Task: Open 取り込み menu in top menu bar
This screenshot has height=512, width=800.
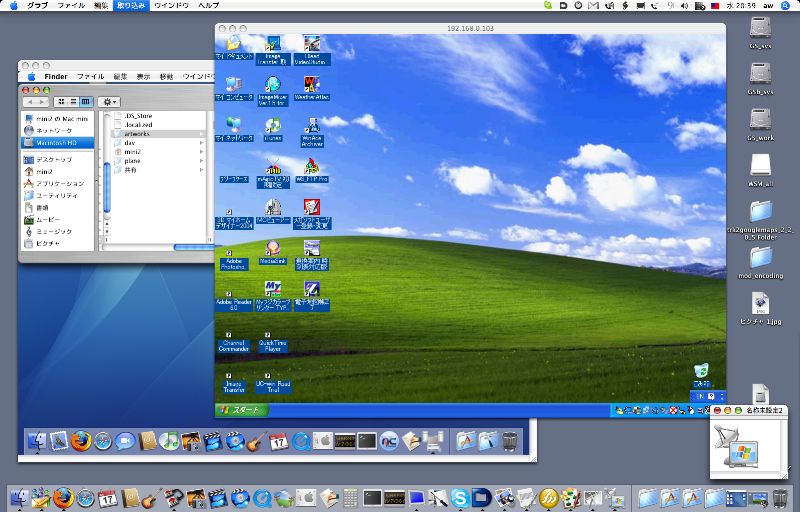Action: pos(131,6)
